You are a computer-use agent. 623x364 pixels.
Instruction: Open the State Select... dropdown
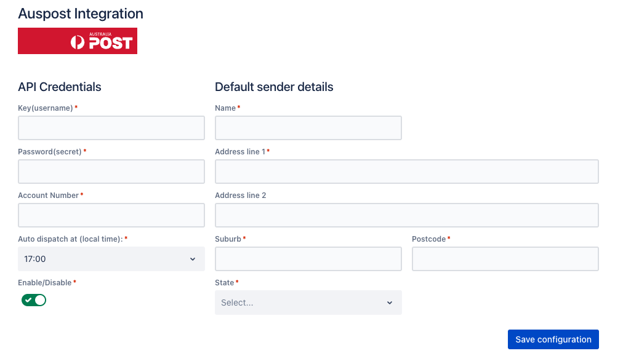pos(308,303)
